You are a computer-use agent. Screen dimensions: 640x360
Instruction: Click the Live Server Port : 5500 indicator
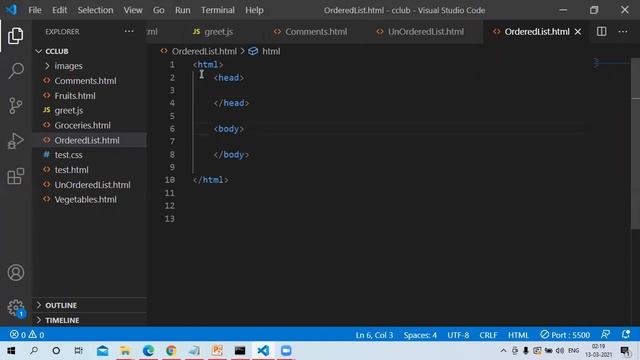coord(565,335)
